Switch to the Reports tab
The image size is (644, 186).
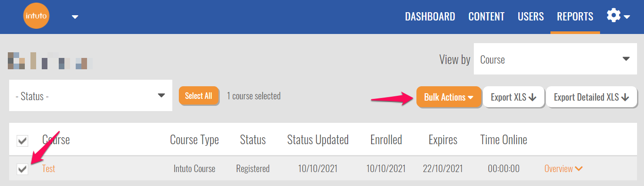(575, 17)
